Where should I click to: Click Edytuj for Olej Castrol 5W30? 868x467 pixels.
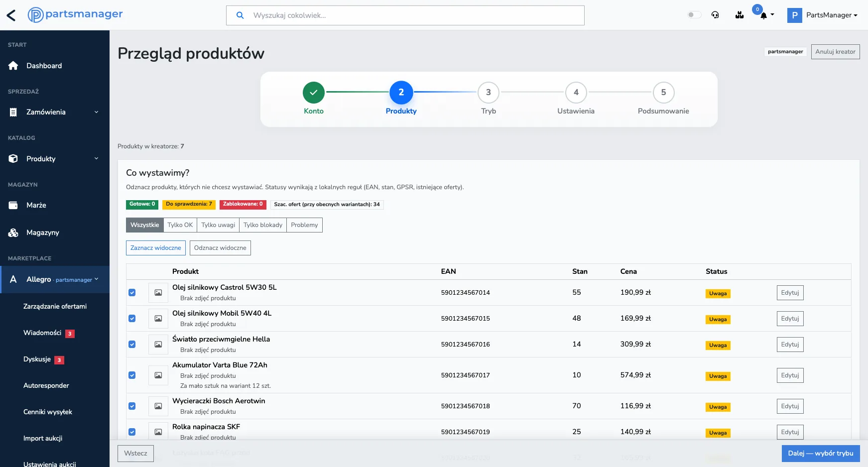click(790, 293)
